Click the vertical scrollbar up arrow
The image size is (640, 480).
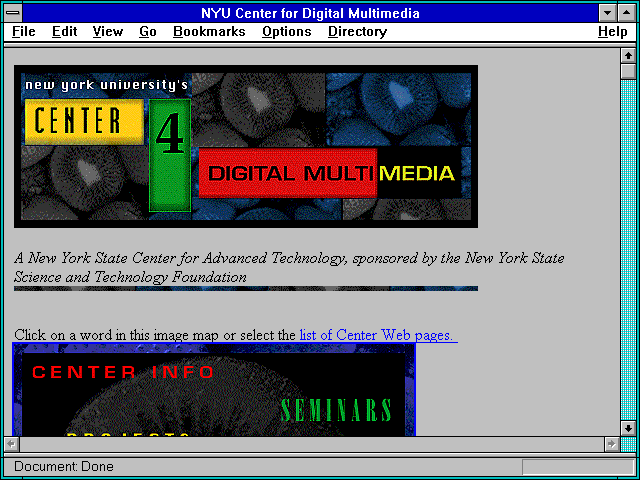(628, 56)
